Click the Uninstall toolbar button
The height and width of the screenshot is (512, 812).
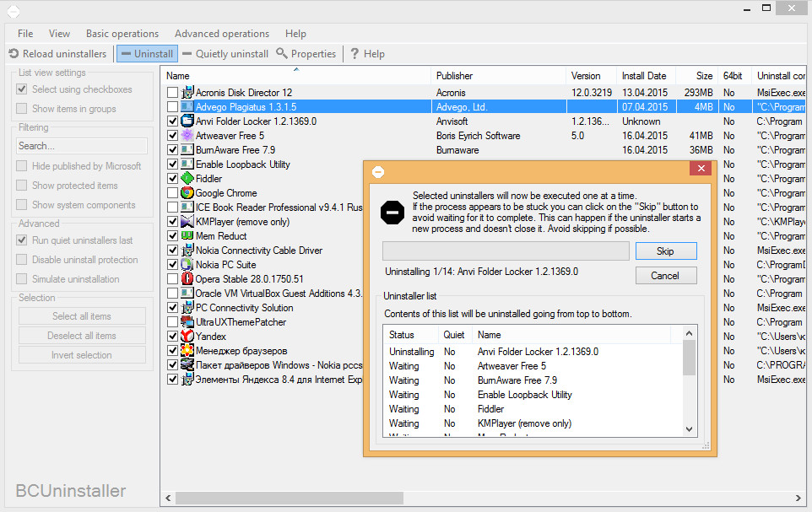pyautogui.click(x=148, y=54)
